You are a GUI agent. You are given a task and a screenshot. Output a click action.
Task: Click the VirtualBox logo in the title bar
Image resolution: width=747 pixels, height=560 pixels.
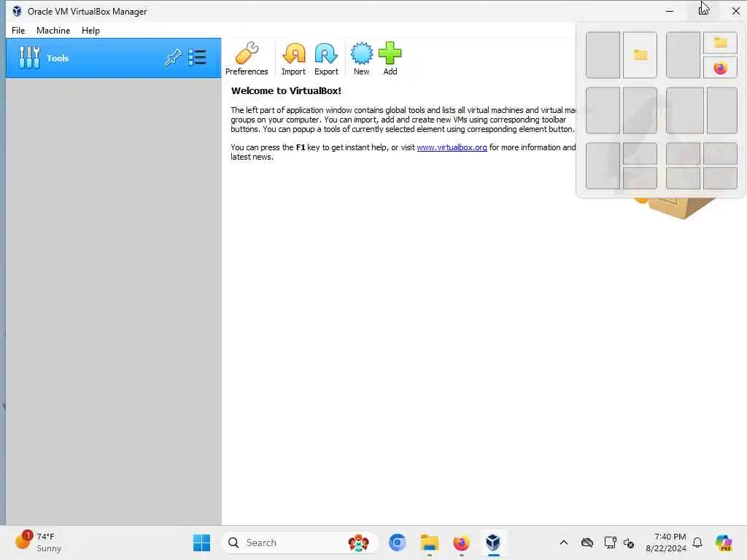(17, 11)
